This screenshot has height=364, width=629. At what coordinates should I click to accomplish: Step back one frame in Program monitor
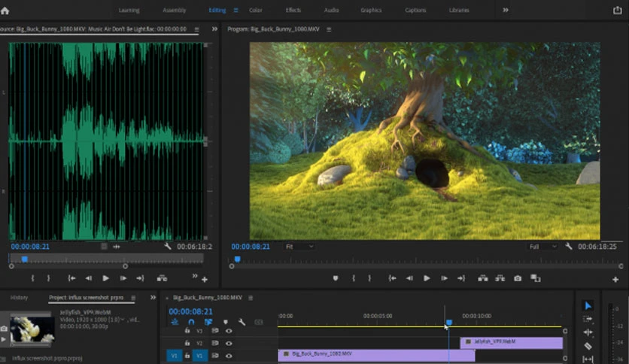click(409, 278)
